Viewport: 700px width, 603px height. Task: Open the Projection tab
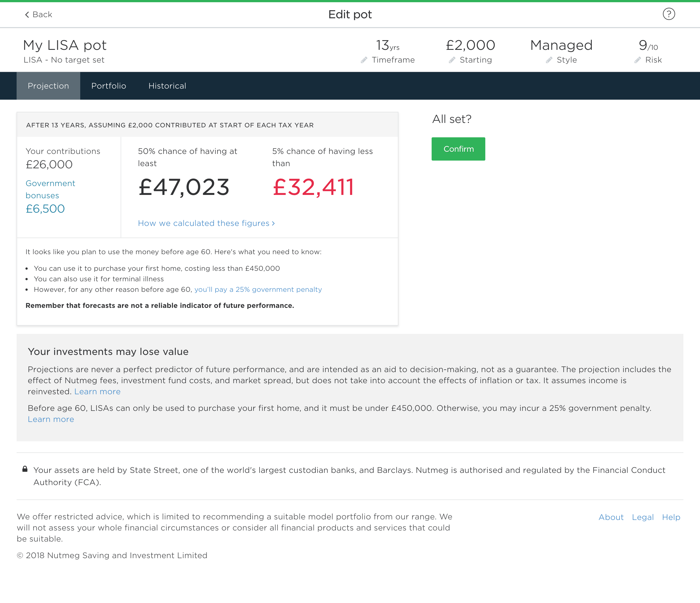(x=48, y=86)
